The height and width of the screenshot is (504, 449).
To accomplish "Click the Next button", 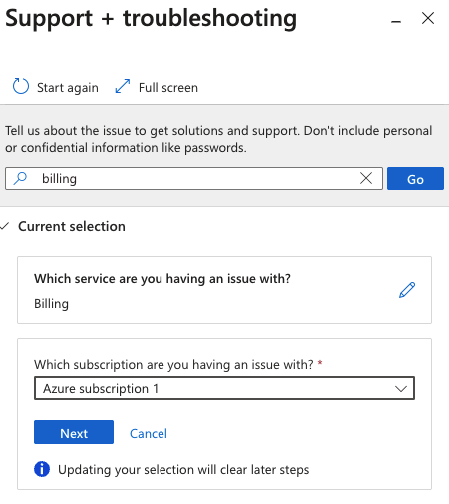I will pyautogui.click(x=74, y=432).
